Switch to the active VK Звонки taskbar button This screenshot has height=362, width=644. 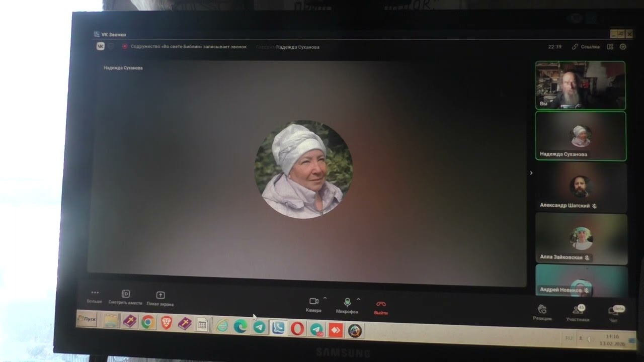point(278,328)
